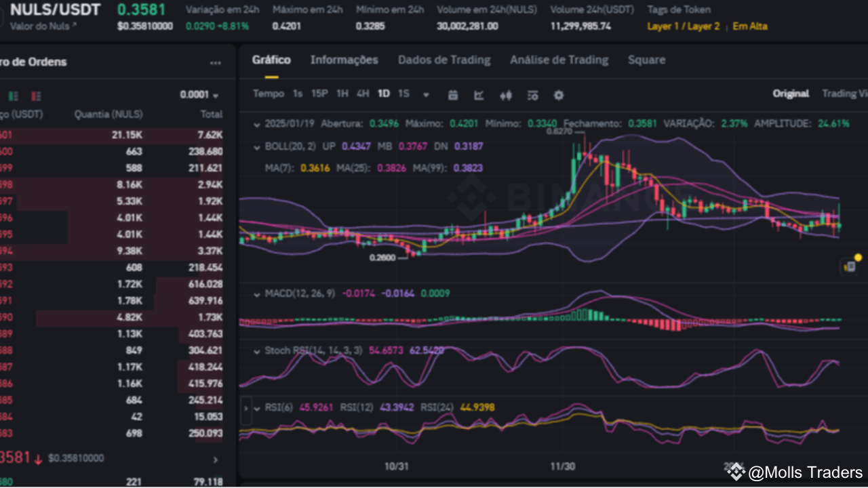Screen dimensions: 868x488
Task: Click the 10/31 date label on time axis
Action: pyautogui.click(x=396, y=466)
